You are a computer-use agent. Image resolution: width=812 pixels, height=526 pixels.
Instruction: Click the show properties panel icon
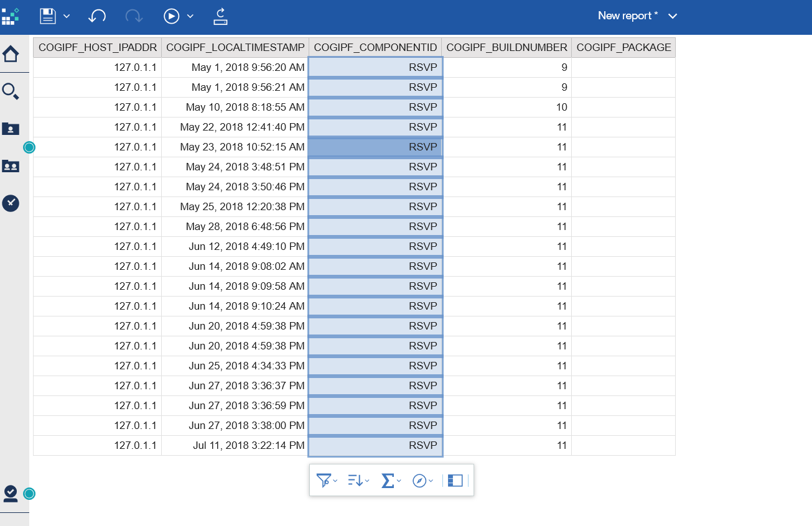click(455, 481)
